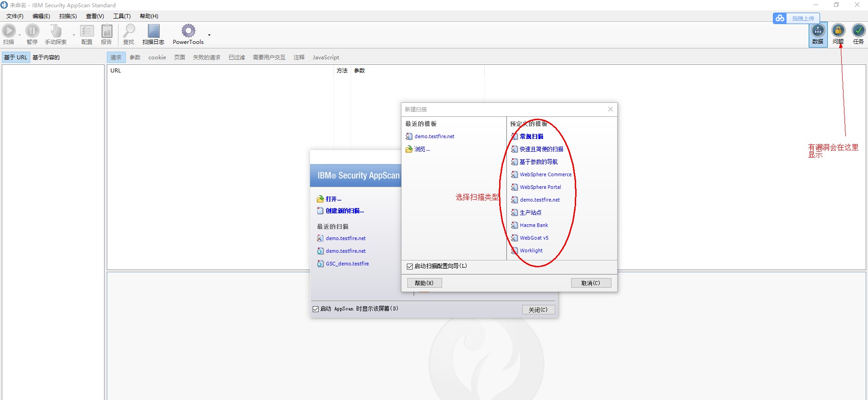
Task: Switch to the 已过滤 tab
Action: coord(237,58)
